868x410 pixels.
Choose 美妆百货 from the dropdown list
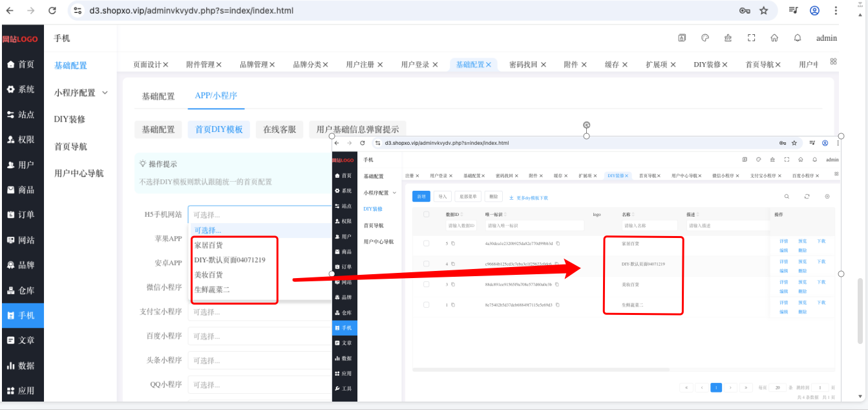208,275
